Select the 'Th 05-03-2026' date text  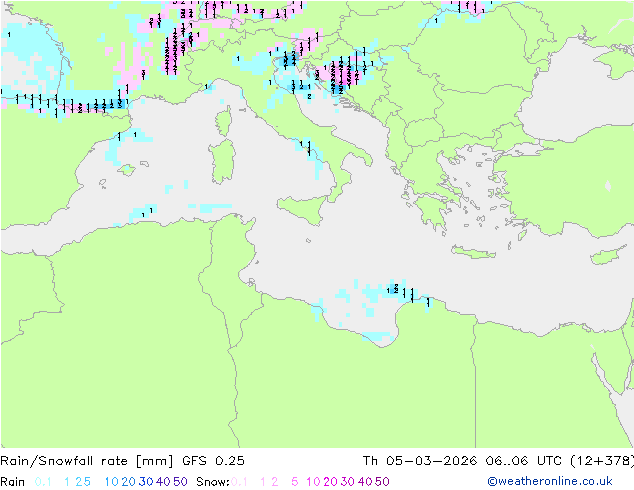420,461
